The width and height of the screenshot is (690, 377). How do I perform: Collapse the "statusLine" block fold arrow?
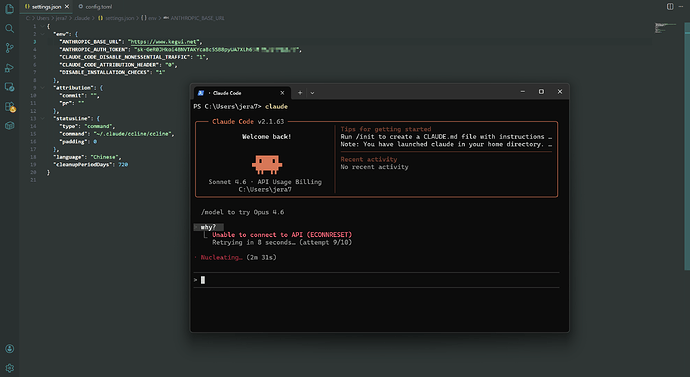click(43, 118)
